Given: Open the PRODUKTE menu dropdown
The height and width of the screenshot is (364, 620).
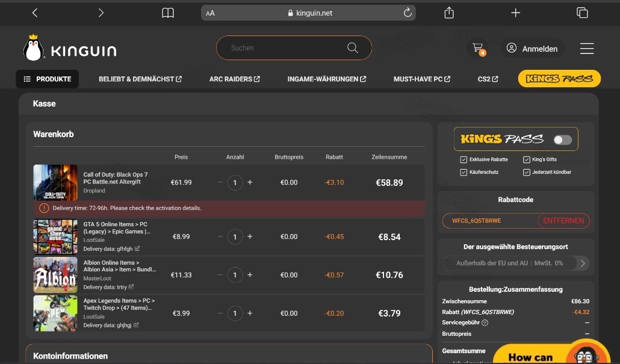Looking at the screenshot, I should click(47, 79).
